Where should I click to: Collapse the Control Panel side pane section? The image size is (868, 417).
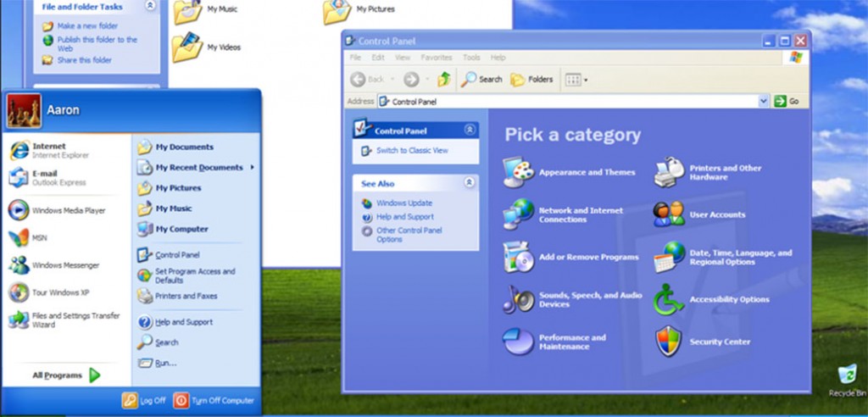(x=470, y=130)
